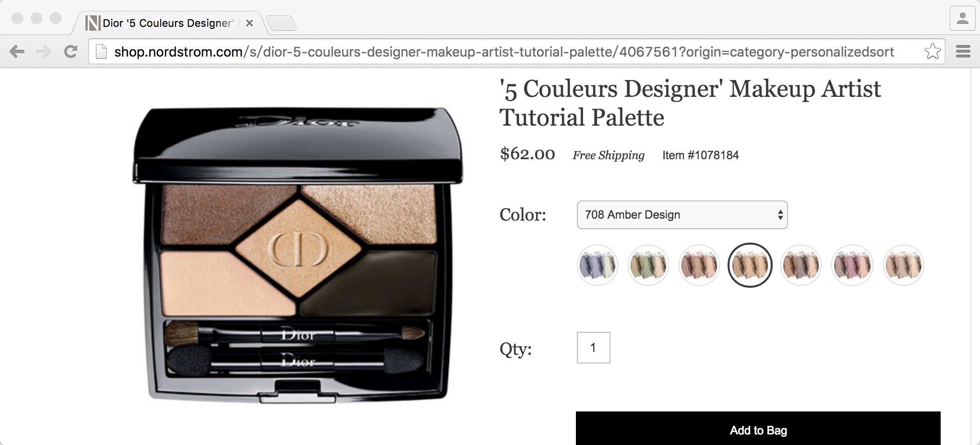This screenshot has height=445, width=980.
Task: Select the green palette swatch
Action: tap(648, 265)
